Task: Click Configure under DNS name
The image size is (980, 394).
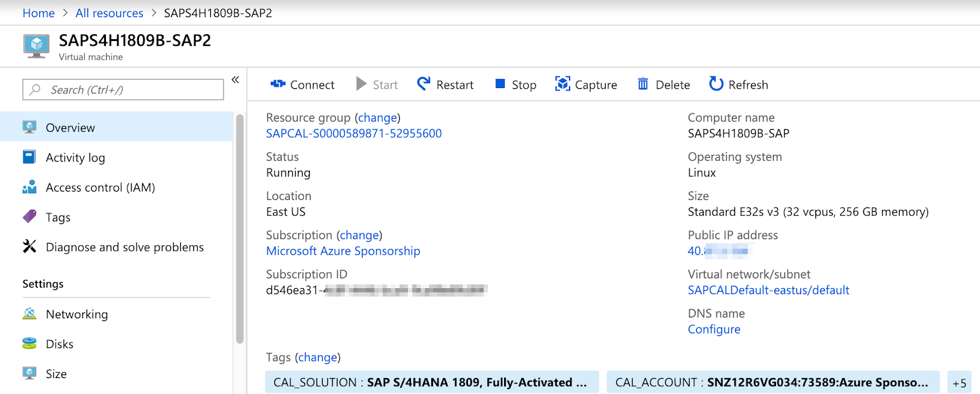Action: [714, 329]
